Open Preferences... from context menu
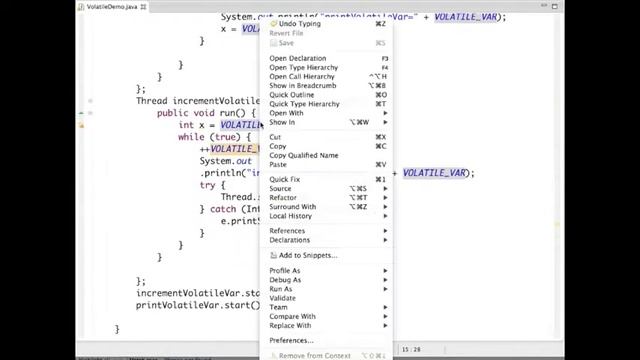Screen dimensions: 640x360 pos(327,340)
